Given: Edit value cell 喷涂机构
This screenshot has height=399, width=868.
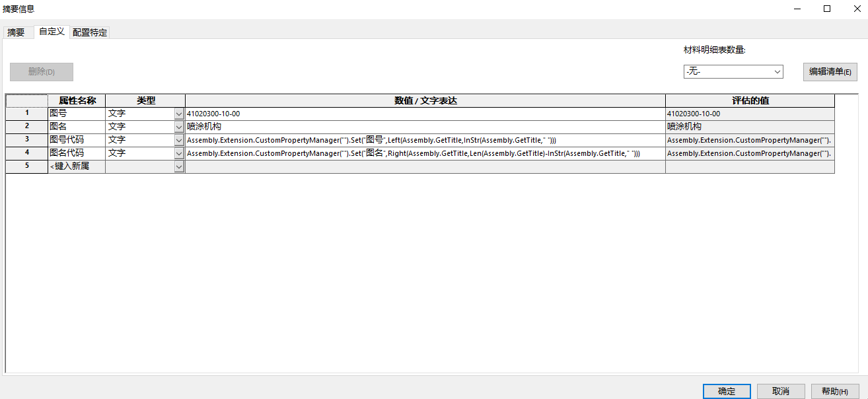Looking at the screenshot, I should pos(425,127).
